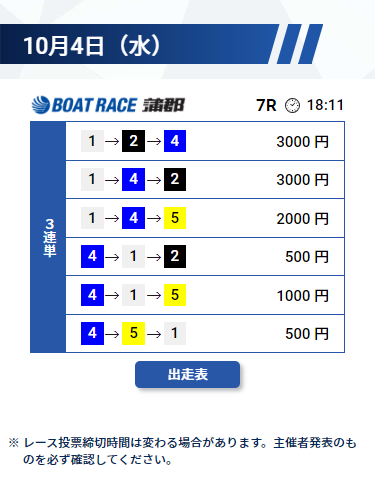The image size is (375, 490).
Task: Click white boat 1 ending the last row
Action: click(175, 333)
